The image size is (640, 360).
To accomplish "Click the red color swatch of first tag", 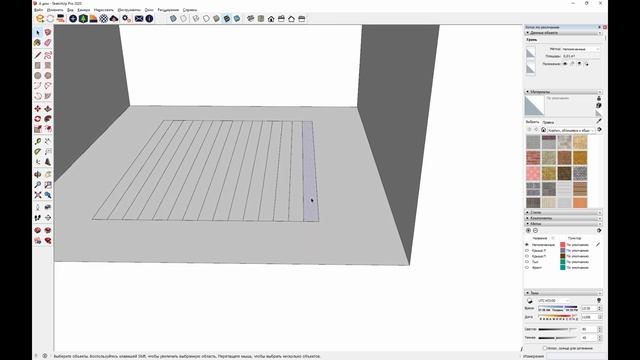I will pos(562,245).
